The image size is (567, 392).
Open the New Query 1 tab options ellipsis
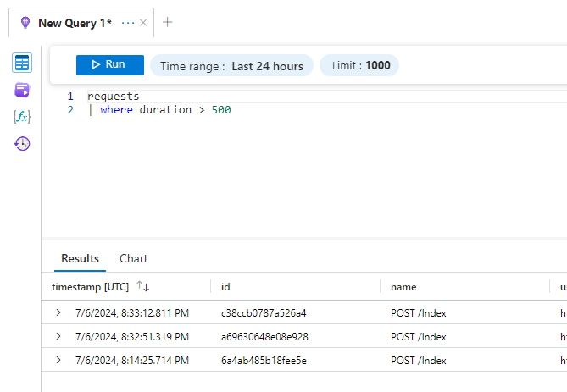(x=128, y=23)
